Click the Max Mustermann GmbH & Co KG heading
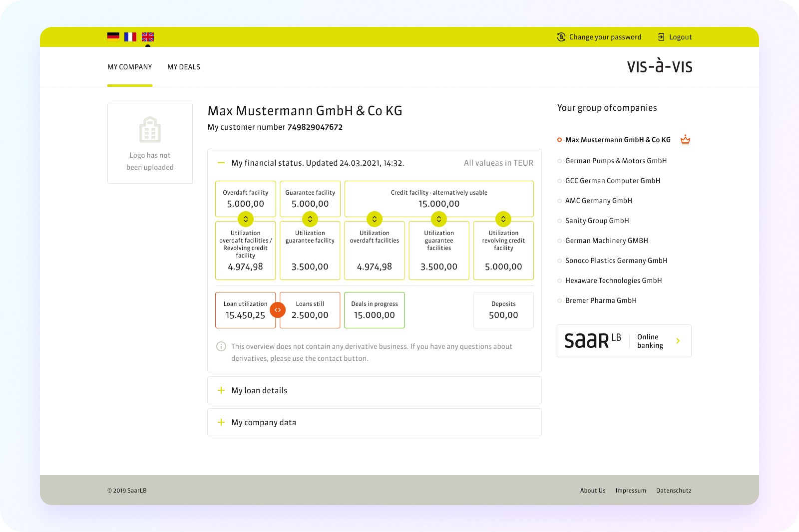The height and width of the screenshot is (532, 799). 305,111
